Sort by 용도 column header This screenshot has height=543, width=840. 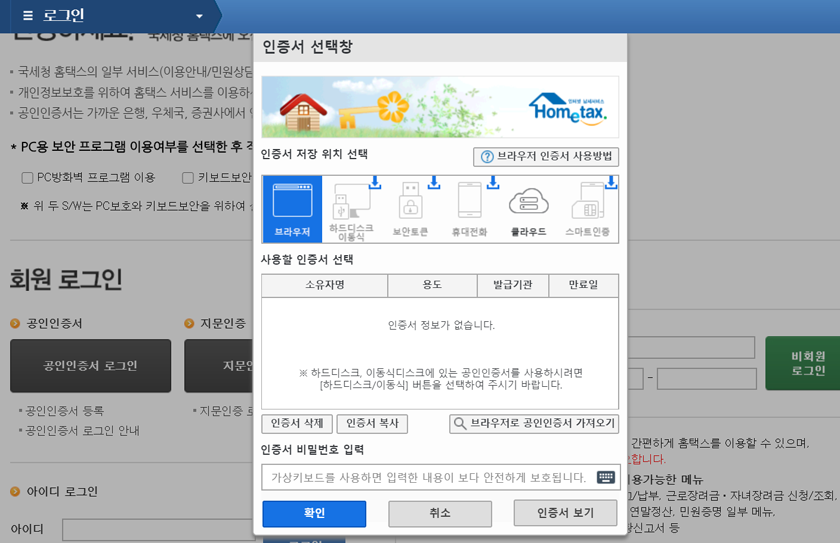[432, 285]
